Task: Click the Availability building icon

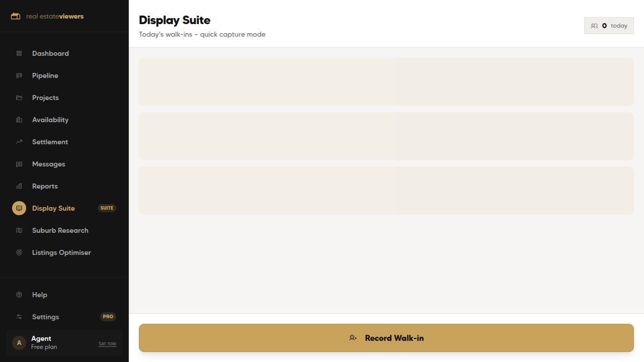Action: 19,120
